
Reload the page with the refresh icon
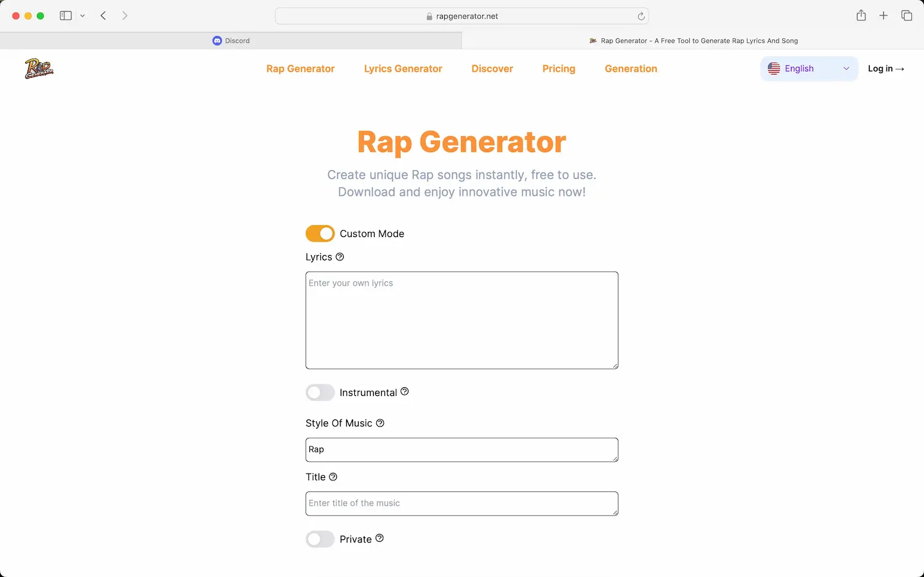641,16
